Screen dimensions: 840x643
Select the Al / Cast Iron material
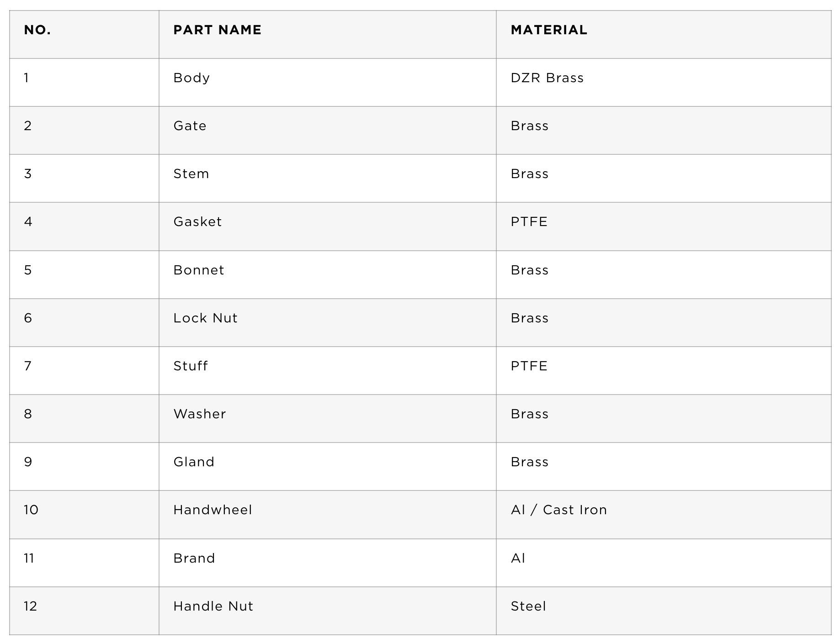tap(559, 510)
